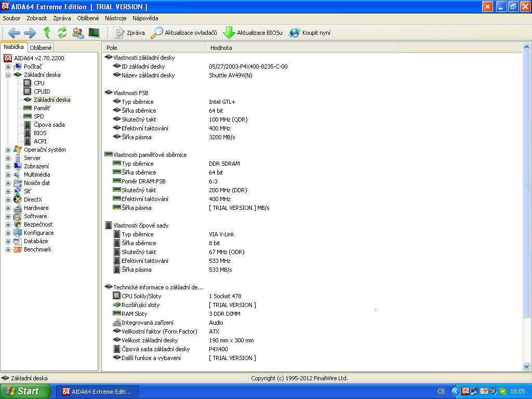Click the Koupit nyní buy button
532x399 pixels.
click(310, 33)
